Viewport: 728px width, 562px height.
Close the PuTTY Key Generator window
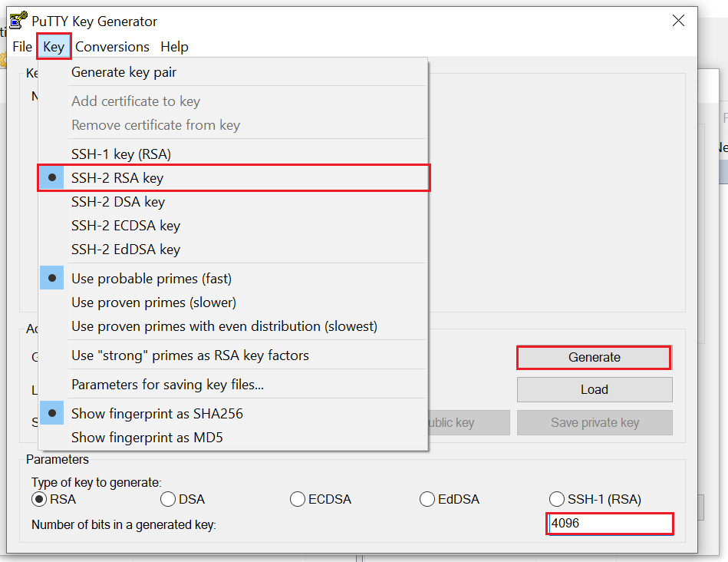pos(678,21)
